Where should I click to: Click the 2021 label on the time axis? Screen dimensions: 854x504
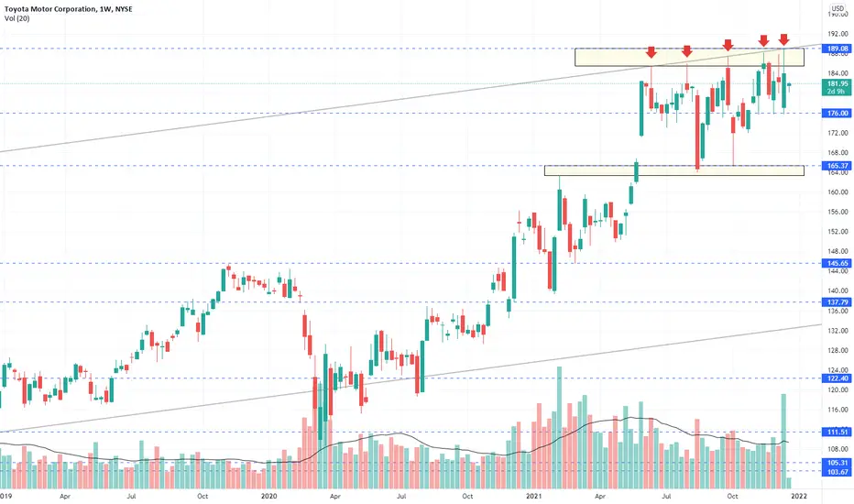pyautogui.click(x=533, y=497)
